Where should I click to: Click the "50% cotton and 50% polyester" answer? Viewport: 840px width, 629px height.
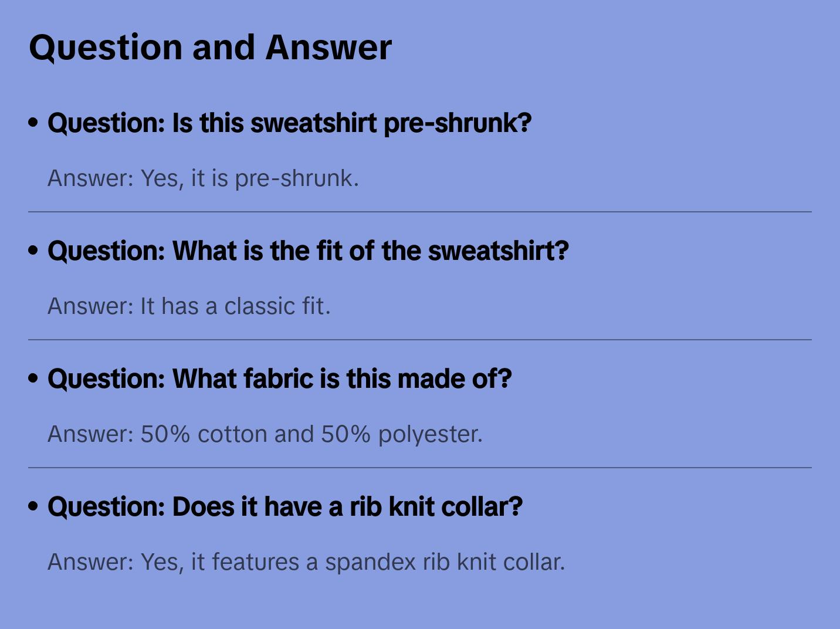(265, 434)
